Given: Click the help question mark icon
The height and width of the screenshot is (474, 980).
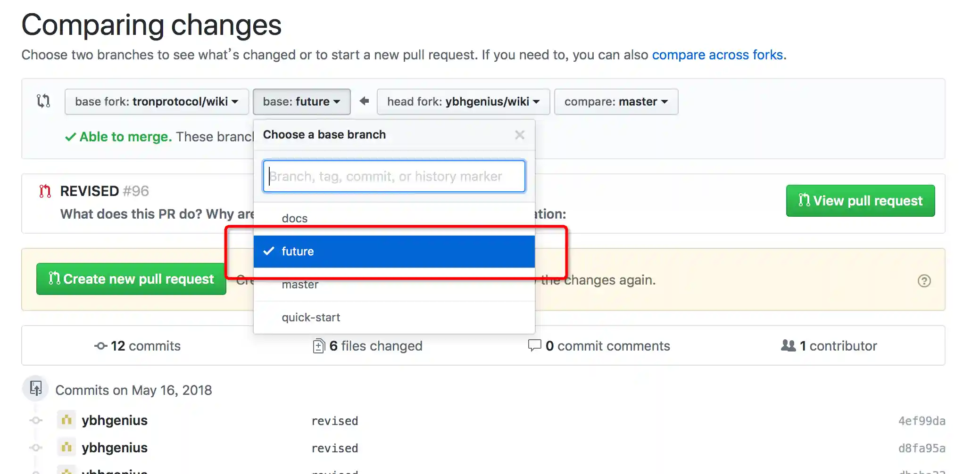Looking at the screenshot, I should pyautogui.click(x=924, y=281).
